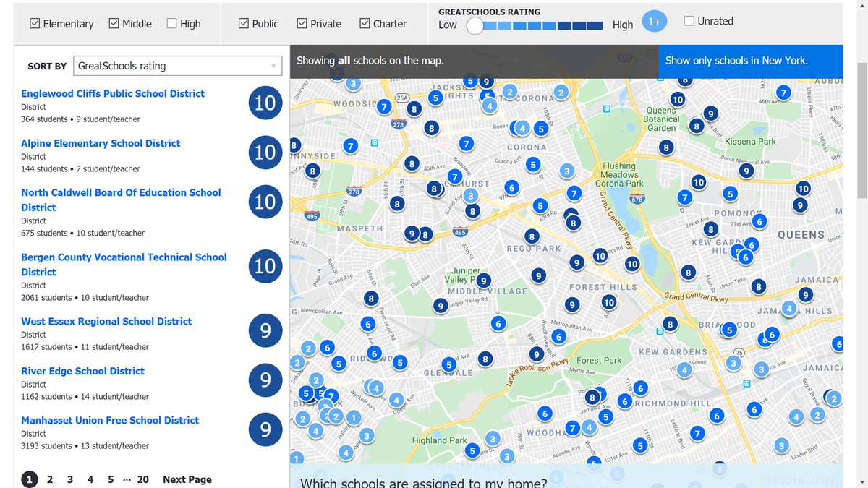Open North Caldwell Board Of Education link
868x488 pixels.
click(121, 200)
